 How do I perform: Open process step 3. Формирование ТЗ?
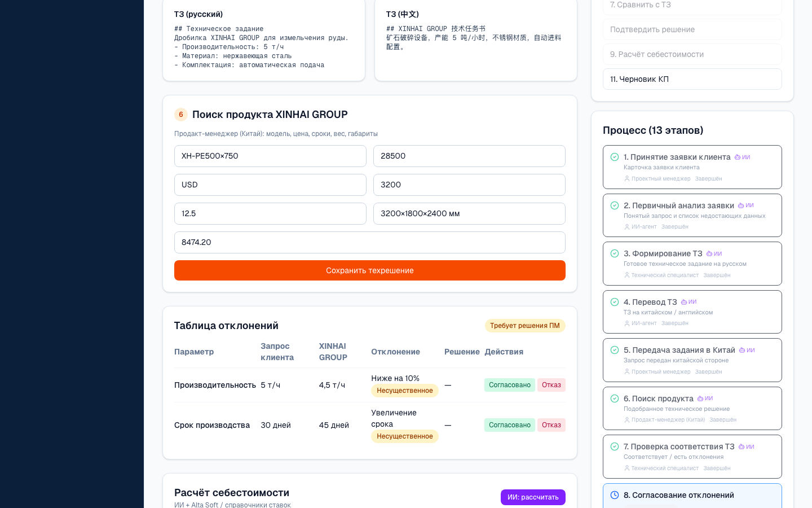click(692, 264)
